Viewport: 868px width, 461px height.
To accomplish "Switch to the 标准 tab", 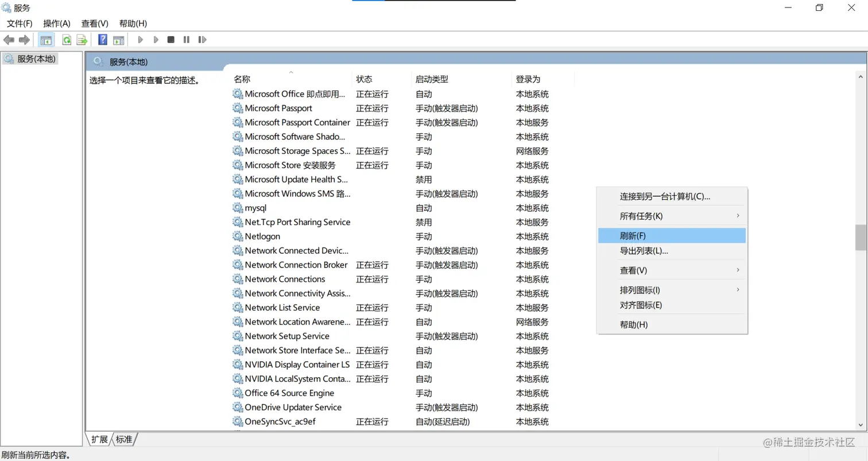I will [124, 439].
